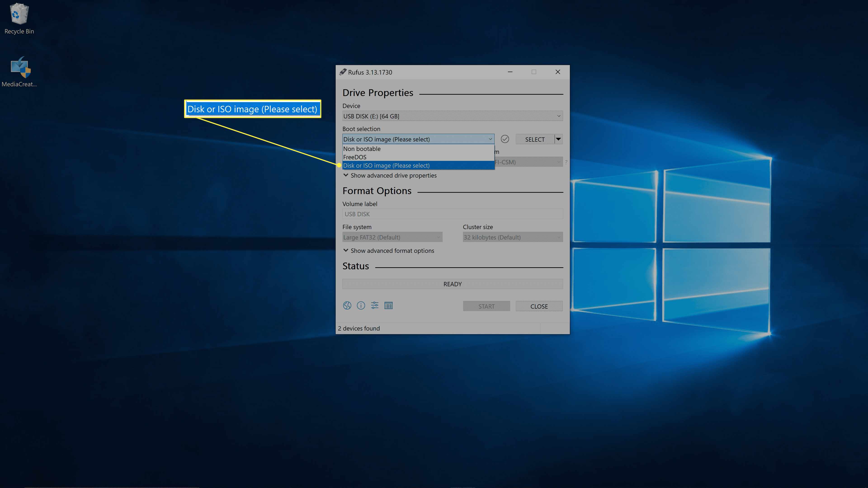This screenshot has width=868, height=488.
Task: Click the 2 devices found status text
Action: pos(359,328)
